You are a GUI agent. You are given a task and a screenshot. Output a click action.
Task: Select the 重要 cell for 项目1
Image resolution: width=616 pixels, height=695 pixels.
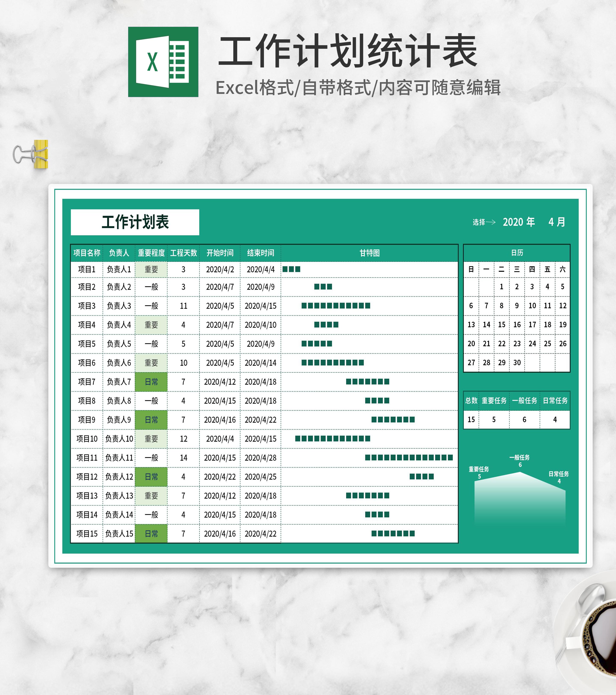click(x=151, y=270)
